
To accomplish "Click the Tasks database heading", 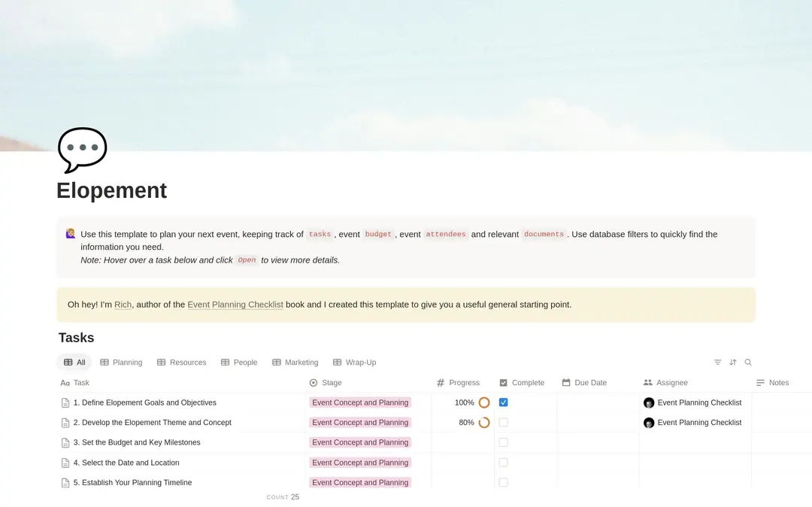I will pos(76,338).
